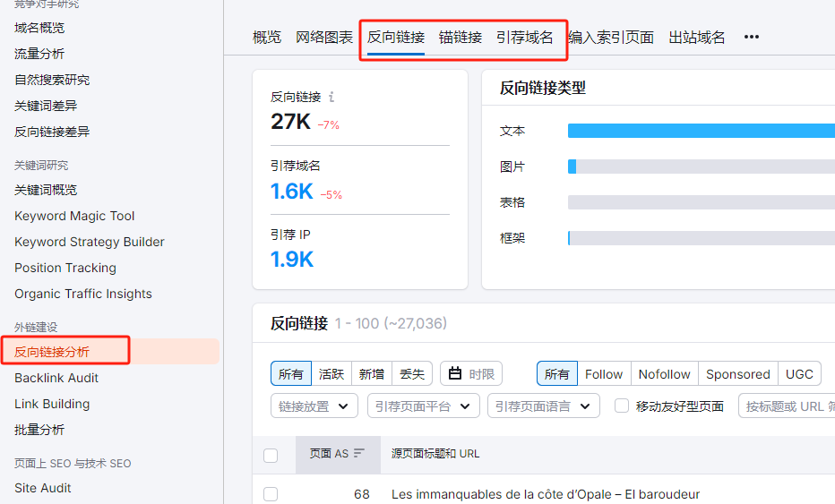Viewport: 835px width, 504px height.
Task: Open the Les immanquables de la côte d'Opale link
Action: point(546,494)
